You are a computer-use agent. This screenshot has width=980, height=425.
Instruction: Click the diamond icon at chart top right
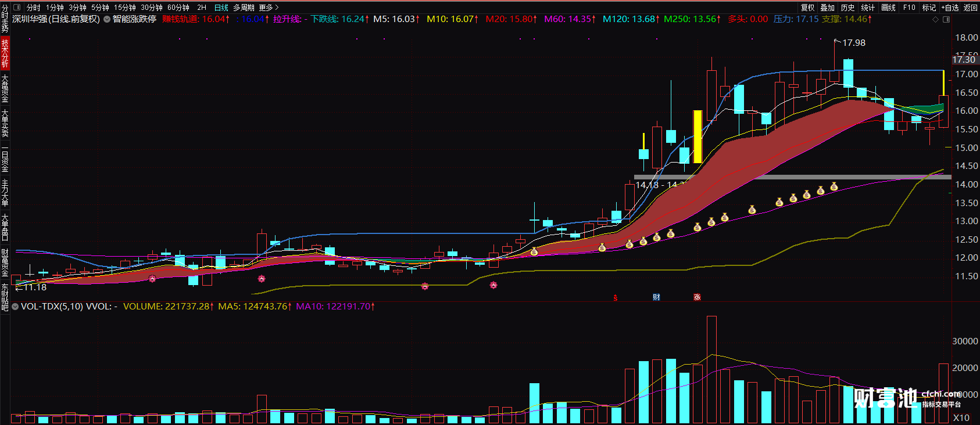pos(935,19)
